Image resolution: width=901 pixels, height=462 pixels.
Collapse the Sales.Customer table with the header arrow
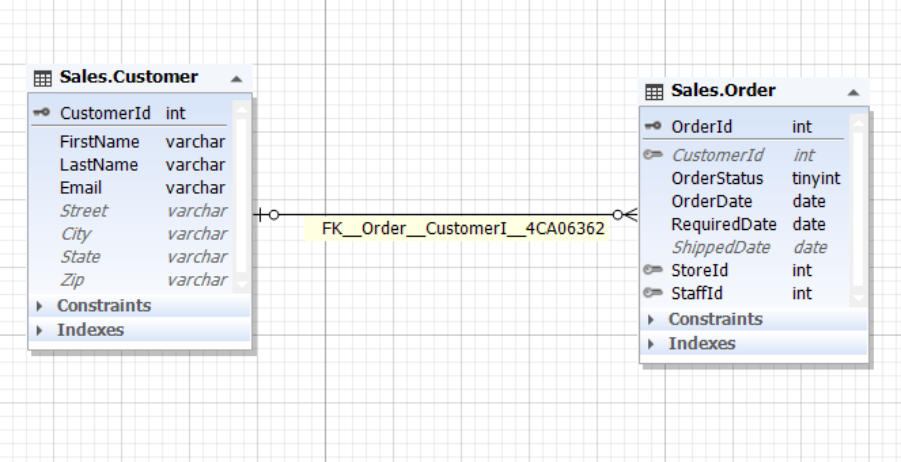coord(236,78)
